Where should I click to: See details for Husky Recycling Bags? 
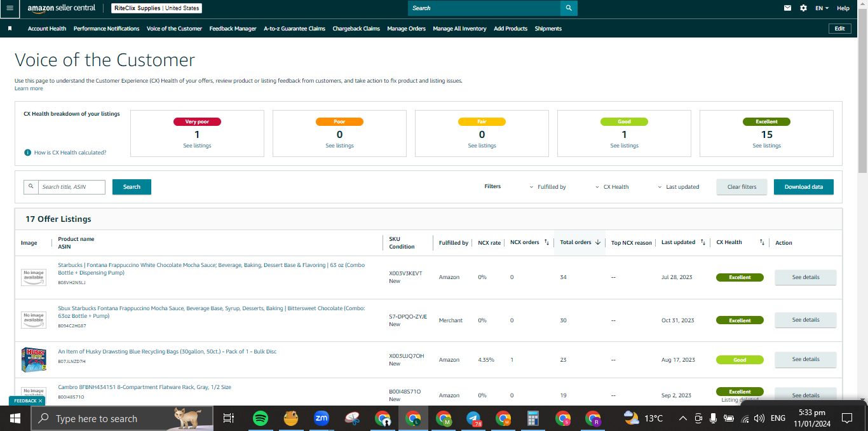[805, 359]
